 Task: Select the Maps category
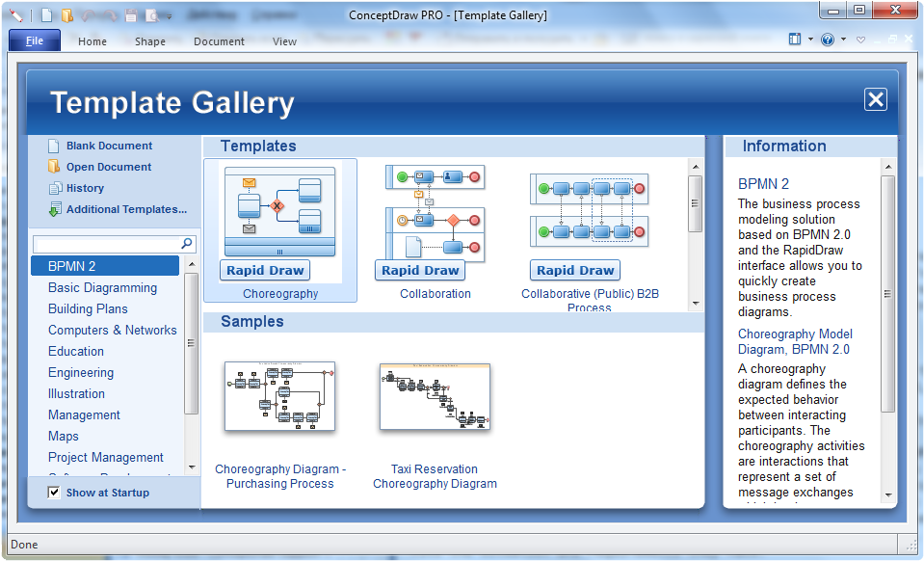tap(63, 436)
